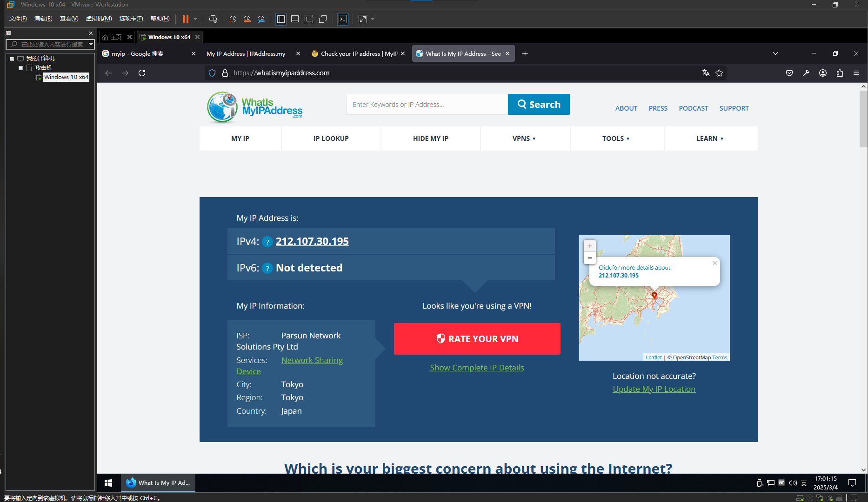Click the address bar URL

coord(281,73)
